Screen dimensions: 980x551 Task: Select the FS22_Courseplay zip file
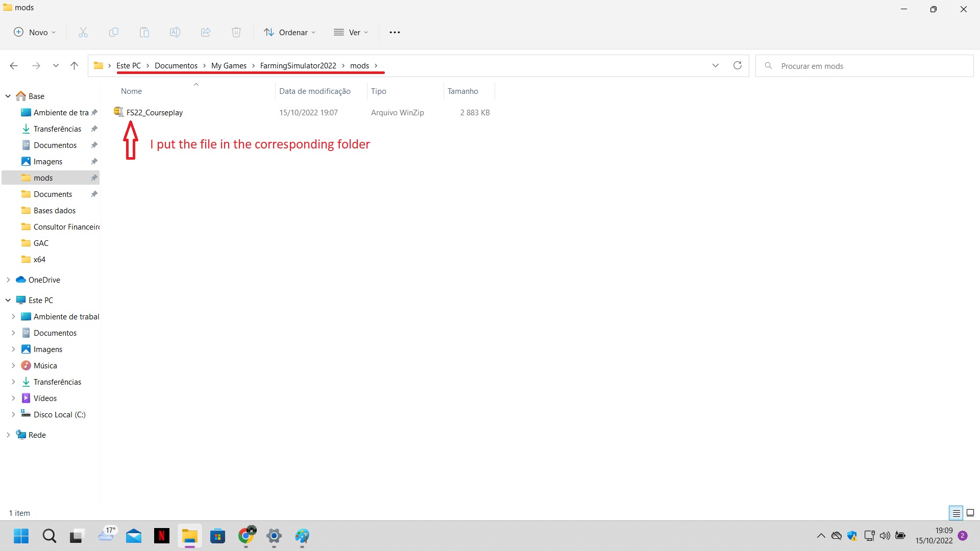pos(154,112)
